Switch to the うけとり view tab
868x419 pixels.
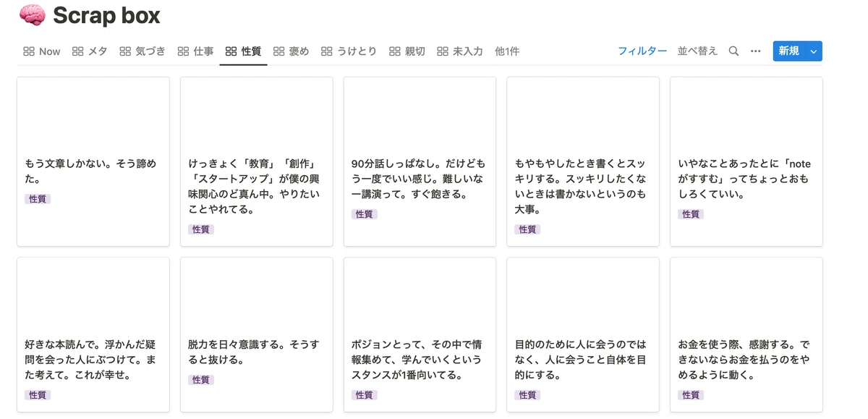coord(349,51)
